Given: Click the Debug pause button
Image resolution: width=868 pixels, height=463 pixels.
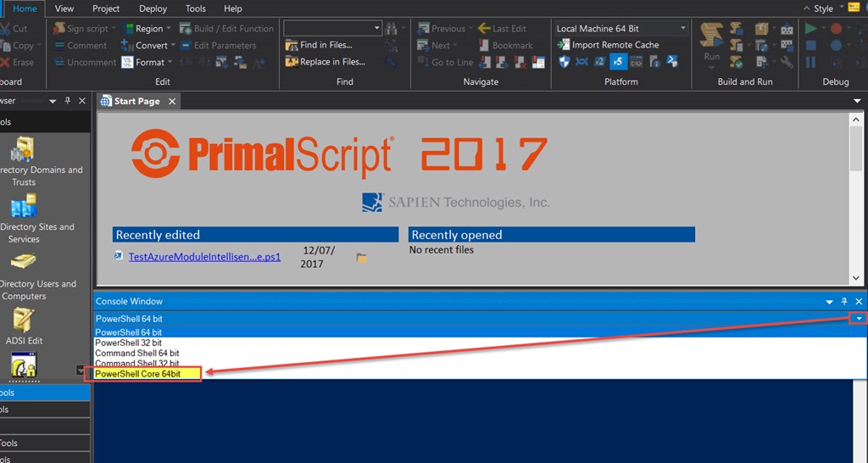Looking at the screenshot, I should tap(811, 62).
